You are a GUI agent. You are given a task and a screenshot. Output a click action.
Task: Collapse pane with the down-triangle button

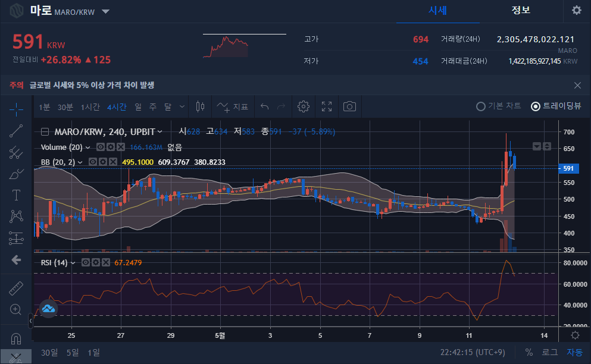point(537,146)
